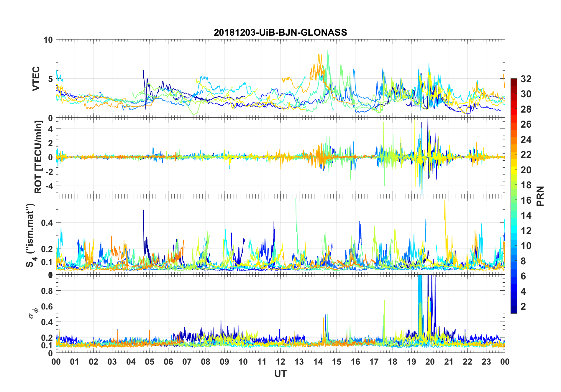Select the UT axis tick label 15
Screen dimensions: 561x392
pos(337,362)
